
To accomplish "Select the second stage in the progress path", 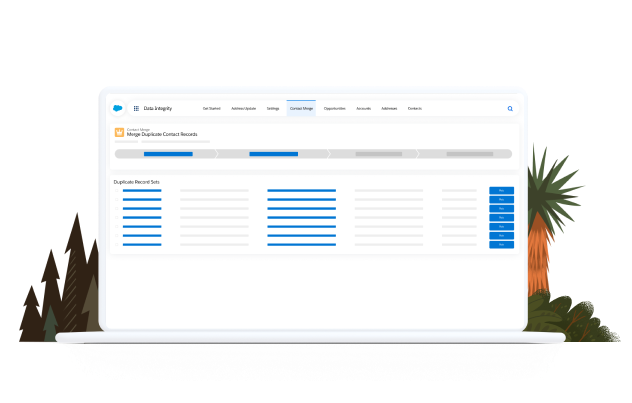I will [273, 154].
